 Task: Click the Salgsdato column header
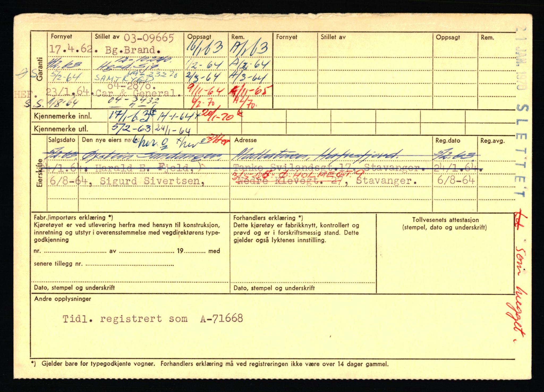coord(62,140)
